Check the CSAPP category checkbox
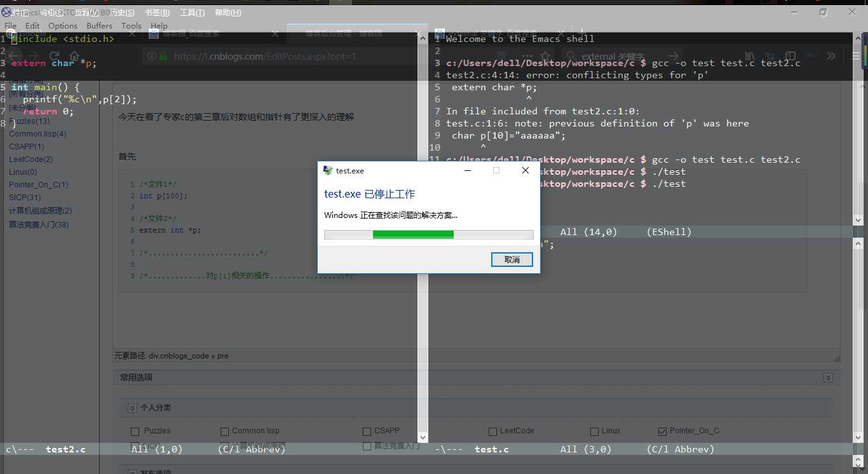 (367, 431)
